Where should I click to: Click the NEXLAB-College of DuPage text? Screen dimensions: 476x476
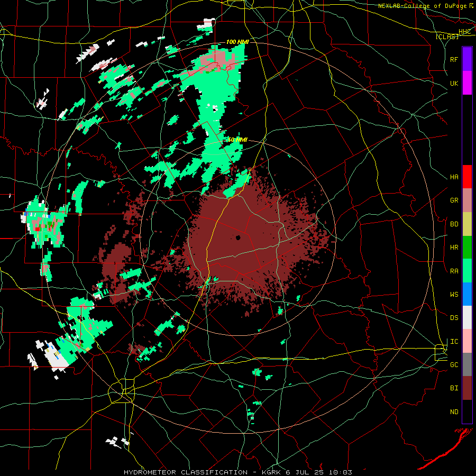click(x=422, y=6)
